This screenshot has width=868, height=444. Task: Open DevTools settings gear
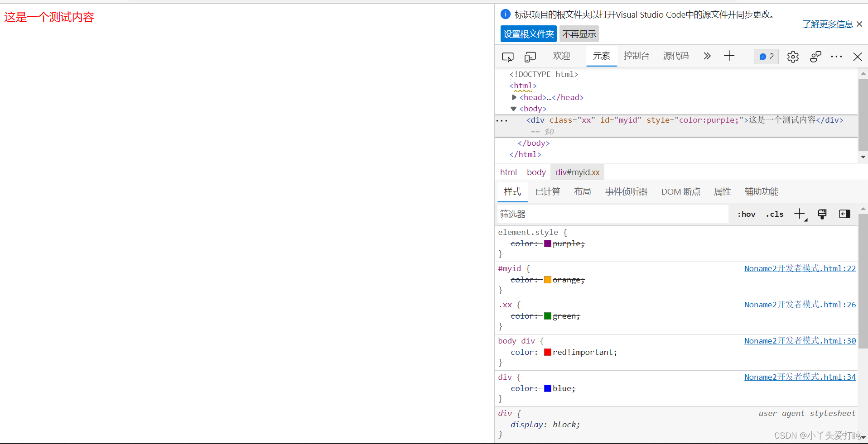click(x=793, y=57)
